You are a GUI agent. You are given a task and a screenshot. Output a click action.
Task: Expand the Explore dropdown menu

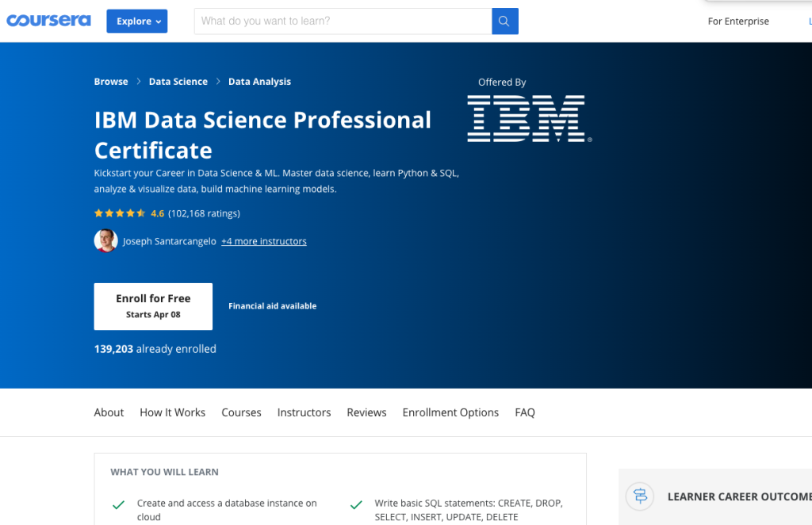click(137, 21)
